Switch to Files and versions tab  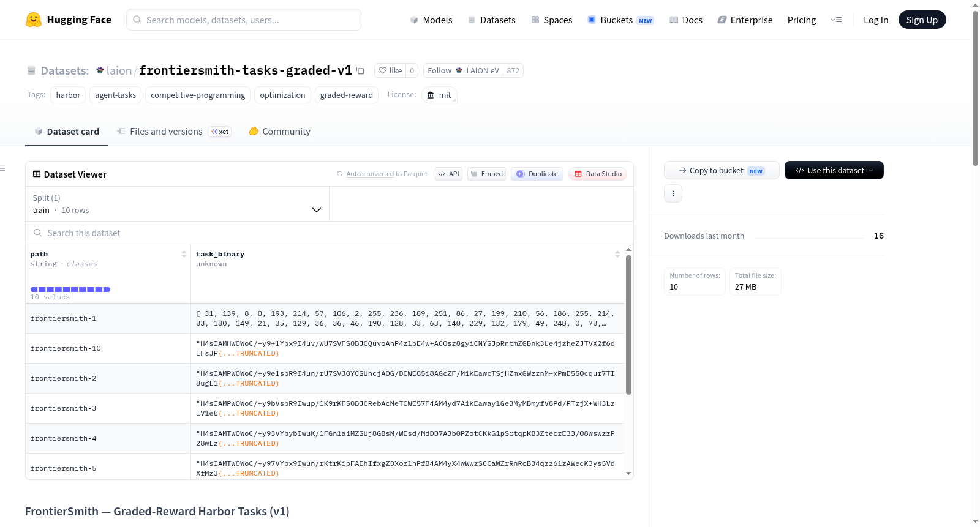pos(174,132)
